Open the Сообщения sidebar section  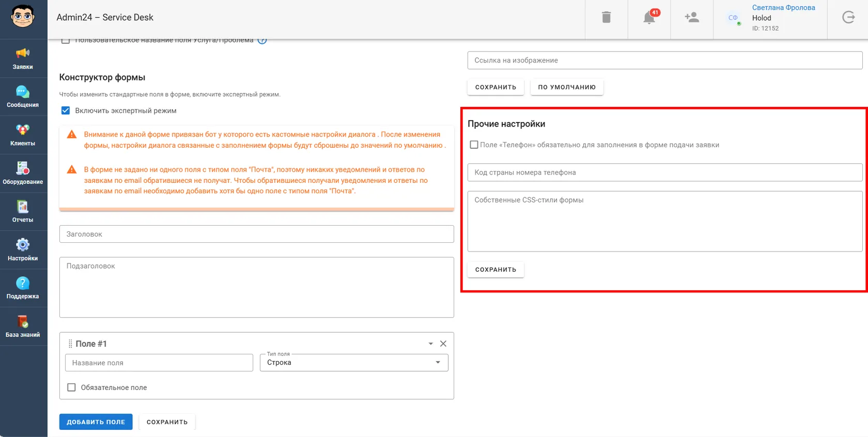(23, 97)
